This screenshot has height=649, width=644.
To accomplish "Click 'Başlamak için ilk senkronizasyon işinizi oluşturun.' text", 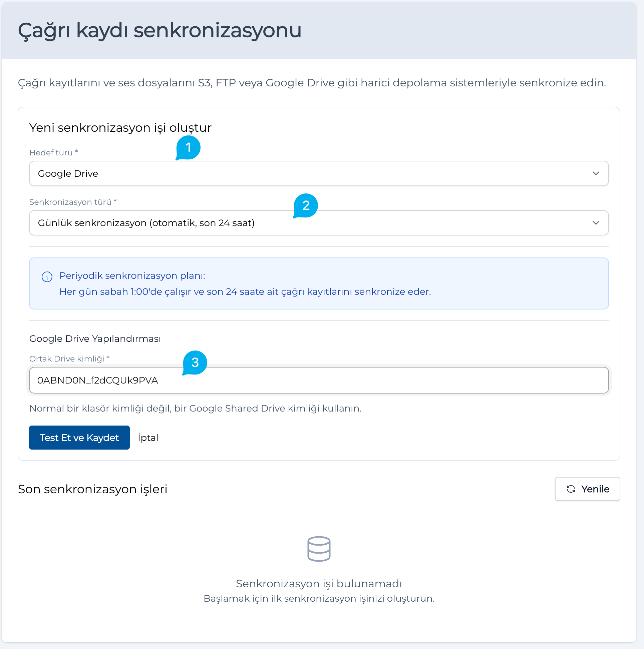I will (319, 598).
